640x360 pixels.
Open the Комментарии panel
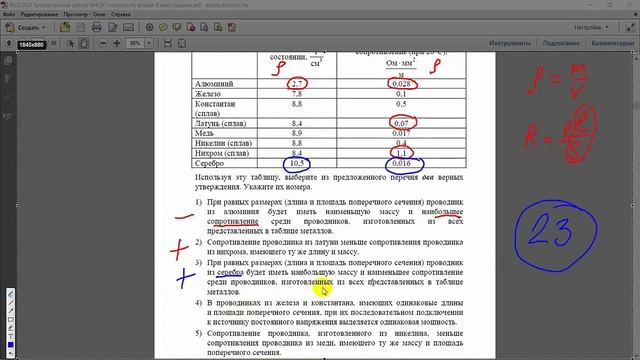pos(613,43)
